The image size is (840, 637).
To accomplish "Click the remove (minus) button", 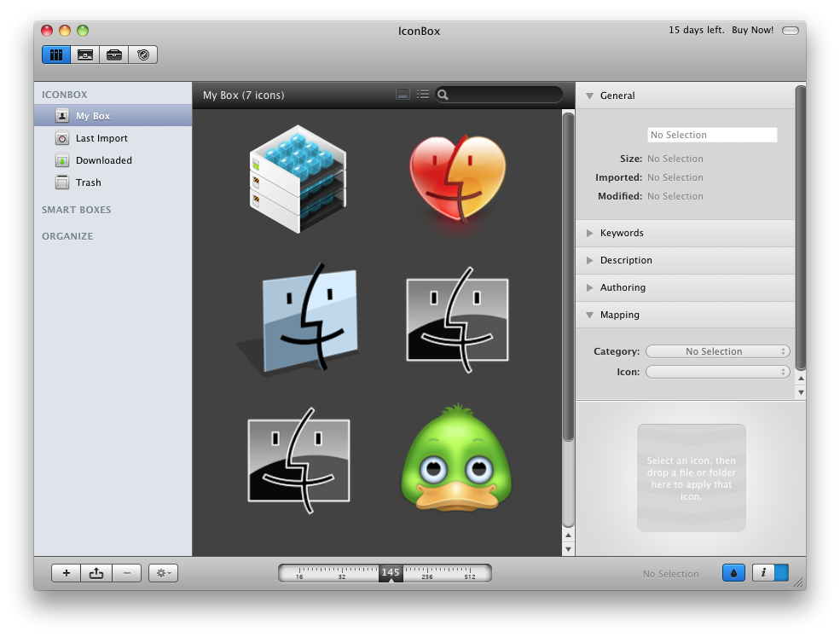I will [127, 573].
